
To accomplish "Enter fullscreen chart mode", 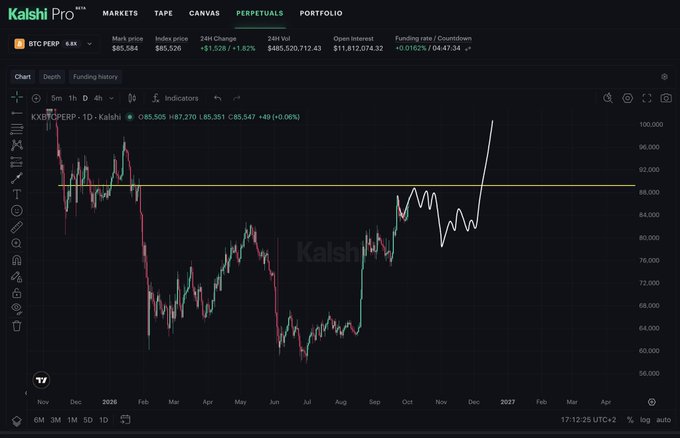I will click(647, 98).
